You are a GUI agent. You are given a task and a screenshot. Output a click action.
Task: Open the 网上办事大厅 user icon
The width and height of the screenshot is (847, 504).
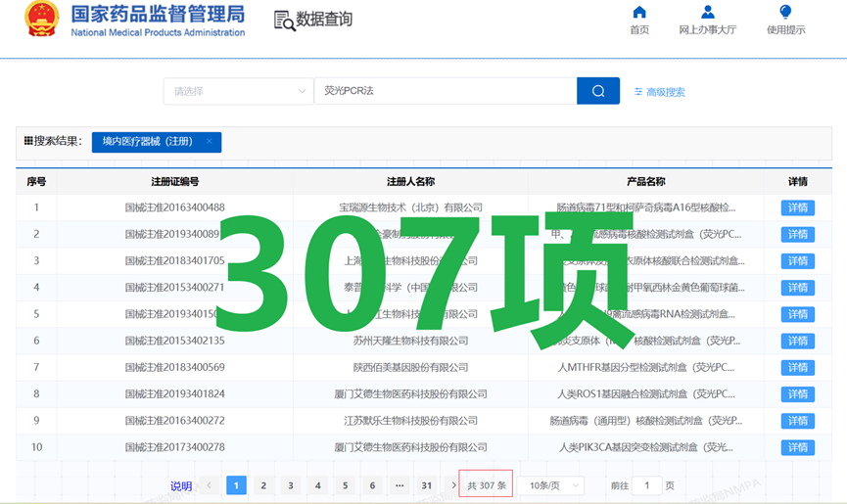point(708,13)
